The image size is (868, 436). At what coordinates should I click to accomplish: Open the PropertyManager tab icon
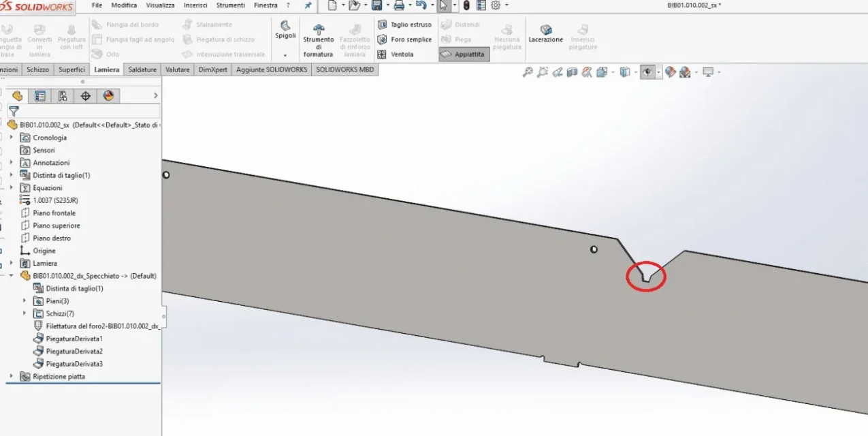click(40, 96)
